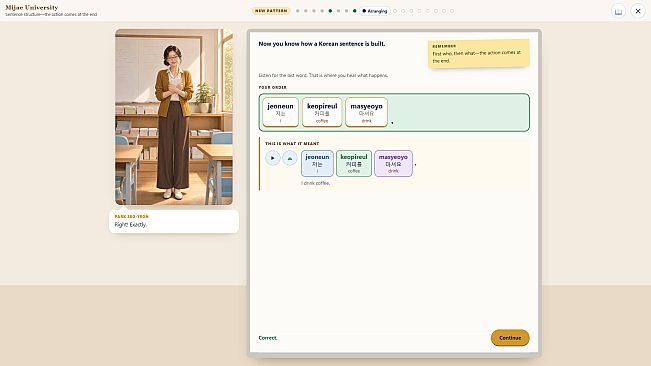Click the purple masyeoyo meaning card
Screen dimensions: 651x366
393,163
